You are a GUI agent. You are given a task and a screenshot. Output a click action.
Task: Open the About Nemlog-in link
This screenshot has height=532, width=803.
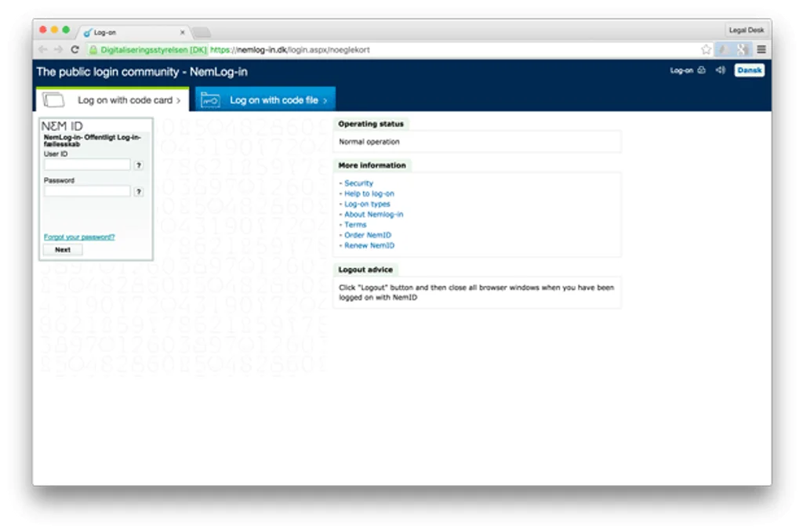374,215
